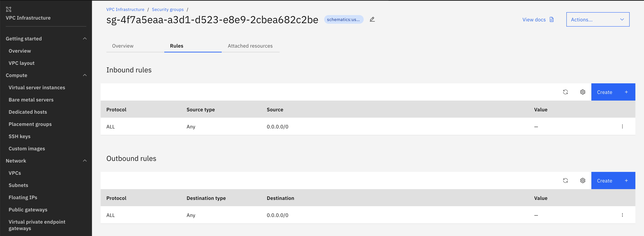Screen dimensions: 644x236
Task: Collapse the Compute section
Action: click(85, 75)
